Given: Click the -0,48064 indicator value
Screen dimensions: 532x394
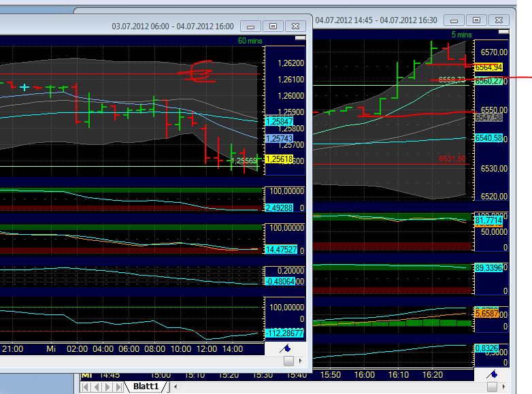Looking at the screenshot, I should 280,281.
